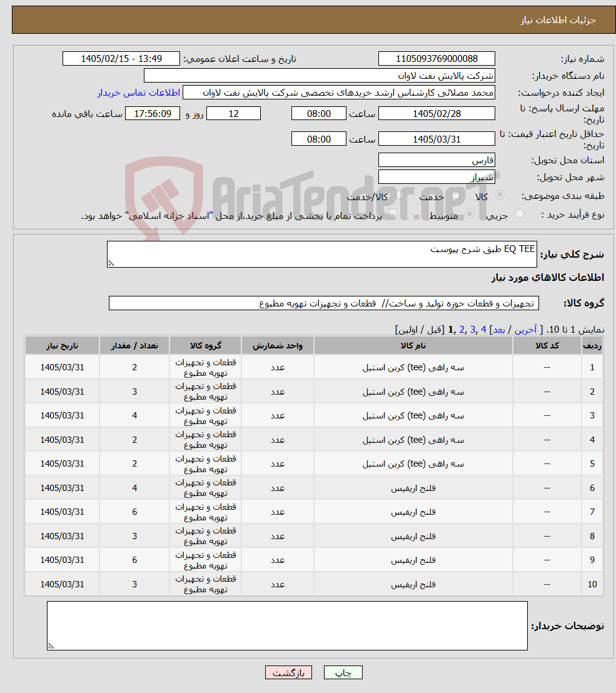Click فلنج اریفیس in row 10
This screenshot has height=693, width=616.
coord(413,584)
